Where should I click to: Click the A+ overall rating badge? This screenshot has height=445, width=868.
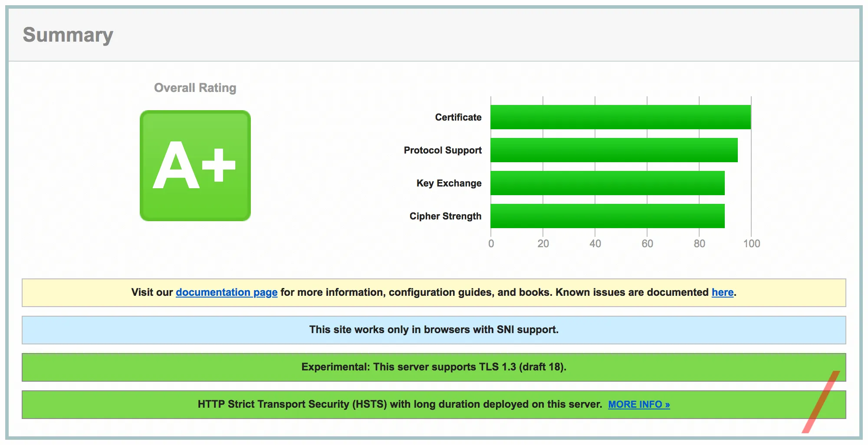(195, 165)
